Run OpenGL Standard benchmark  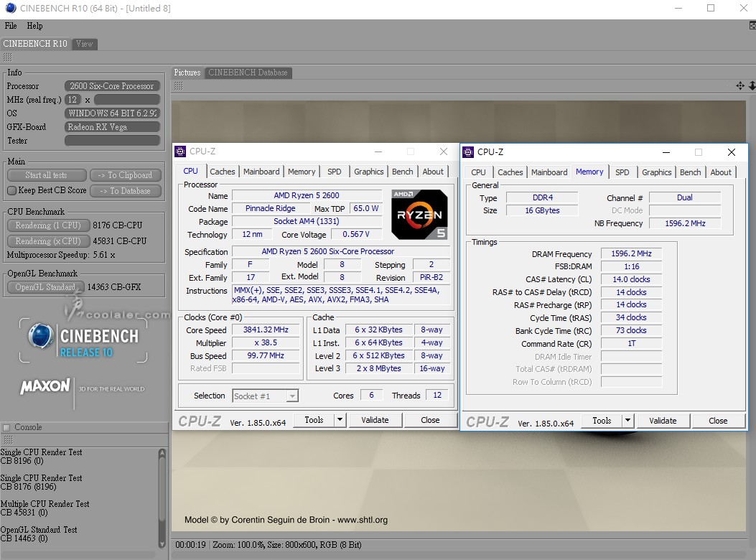(x=46, y=287)
